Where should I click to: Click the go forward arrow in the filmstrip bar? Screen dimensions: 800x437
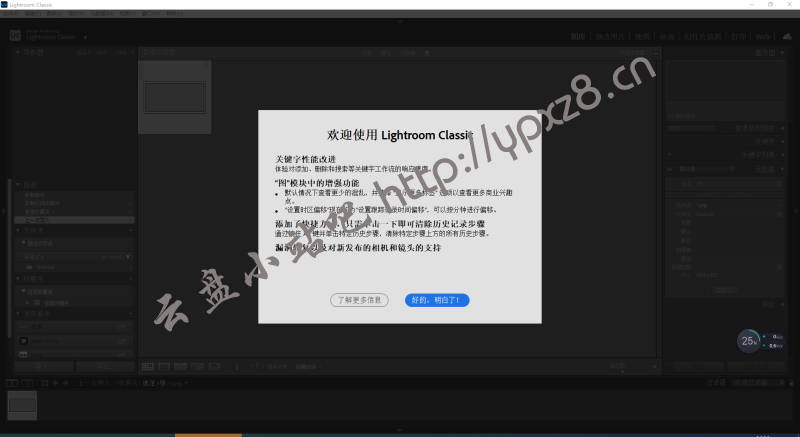pyautogui.click(x=65, y=383)
